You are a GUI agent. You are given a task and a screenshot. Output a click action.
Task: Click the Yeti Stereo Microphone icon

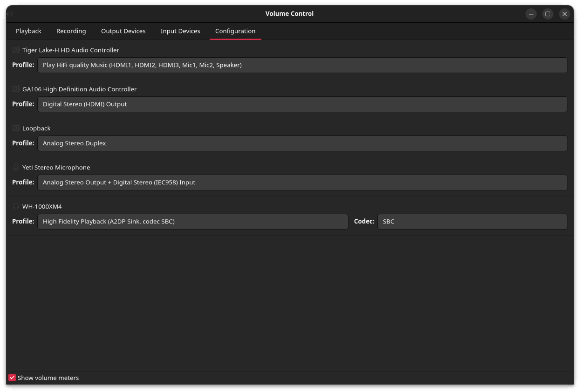click(x=16, y=167)
